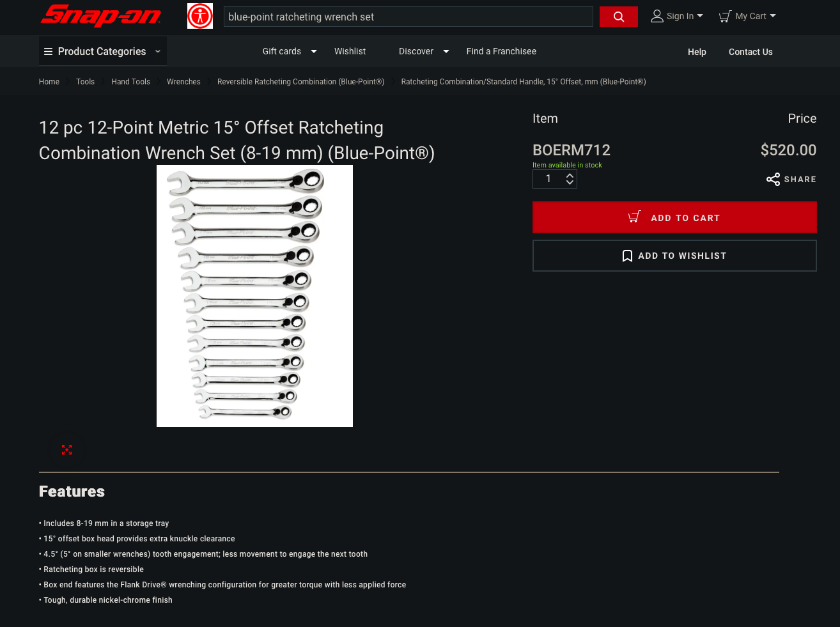Click the Sign In user icon
Image resolution: width=840 pixels, height=627 pixels.
tap(657, 17)
